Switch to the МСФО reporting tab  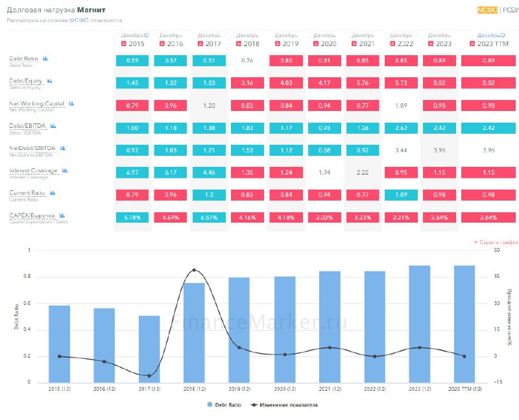point(487,10)
